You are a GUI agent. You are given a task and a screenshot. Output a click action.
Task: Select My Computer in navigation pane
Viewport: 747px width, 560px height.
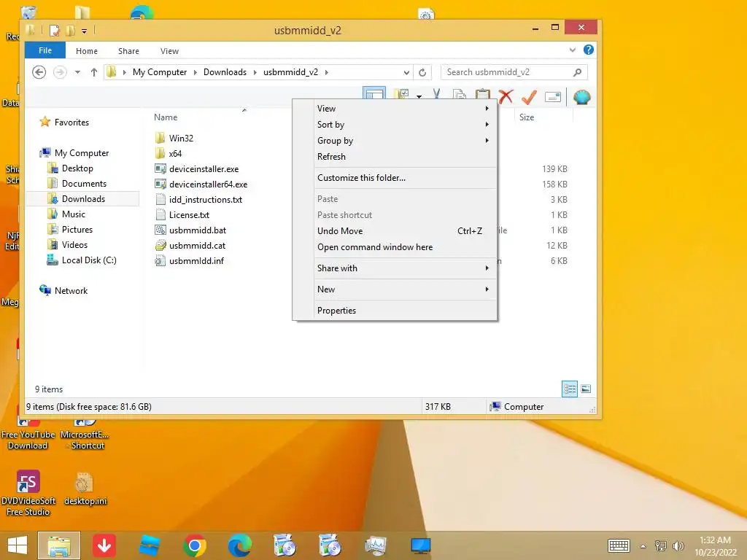[82, 153]
